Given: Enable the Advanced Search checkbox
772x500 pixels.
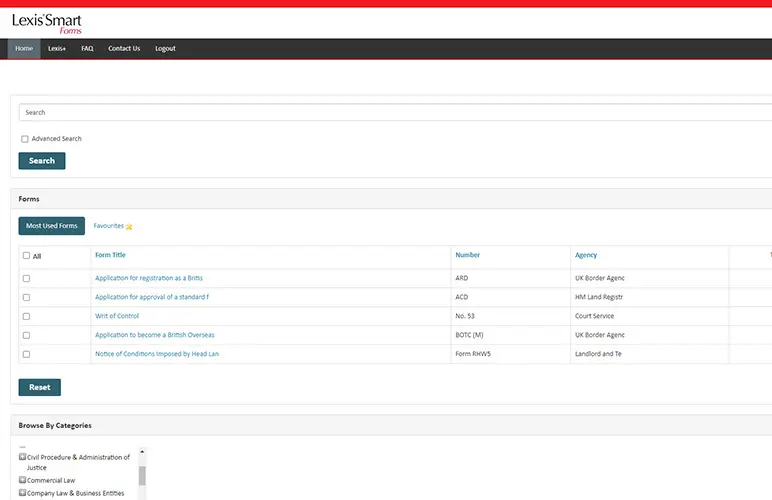Looking at the screenshot, I should click(x=25, y=139).
